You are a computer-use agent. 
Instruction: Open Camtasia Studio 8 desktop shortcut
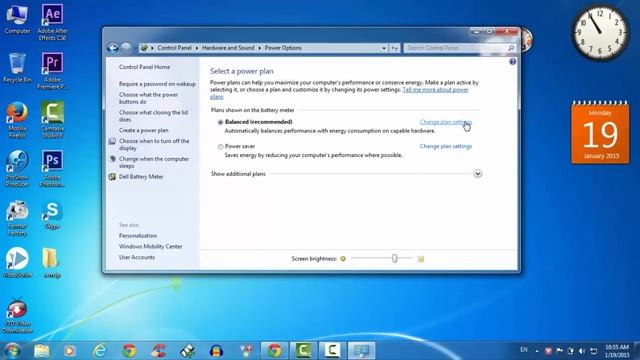click(x=52, y=120)
